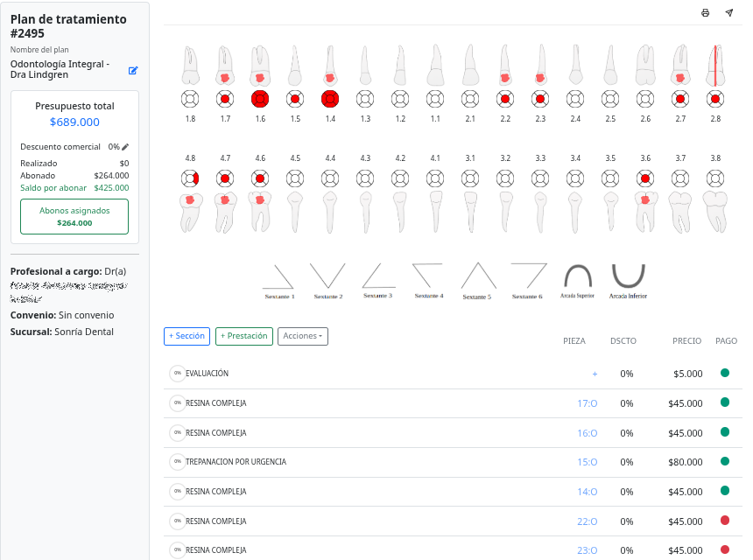Click the print icon at top right
The height and width of the screenshot is (560, 753).
click(x=705, y=13)
